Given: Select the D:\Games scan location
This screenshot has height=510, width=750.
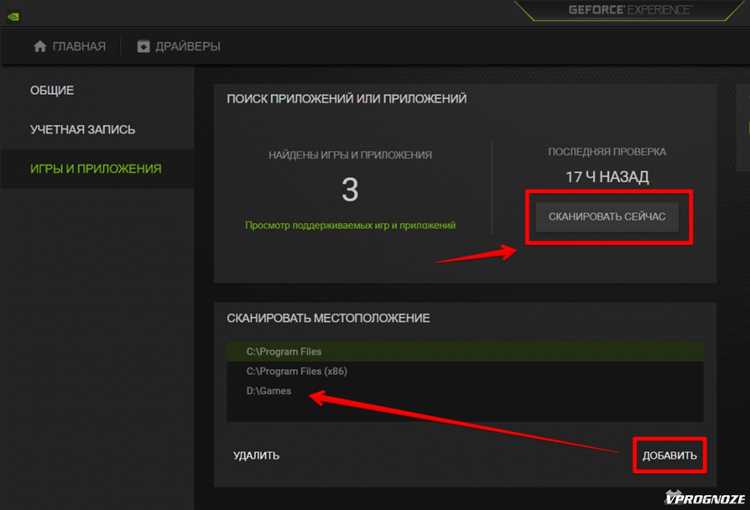Looking at the screenshot, I should [464, 391].
